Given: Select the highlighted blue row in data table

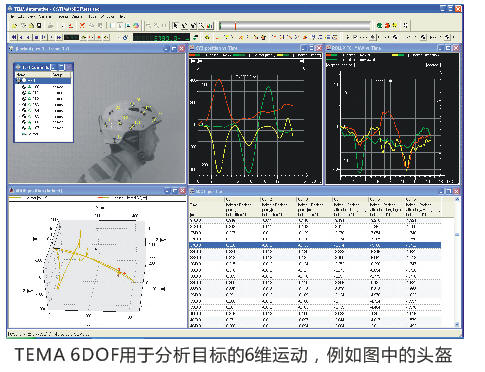Looking at the screenshot, I should tap(315, 245).
